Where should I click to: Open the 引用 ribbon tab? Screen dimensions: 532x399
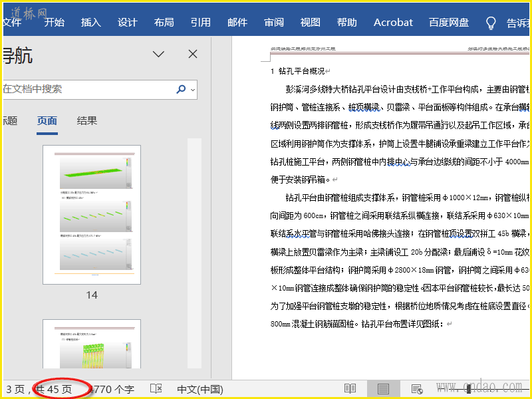(201, 23)
